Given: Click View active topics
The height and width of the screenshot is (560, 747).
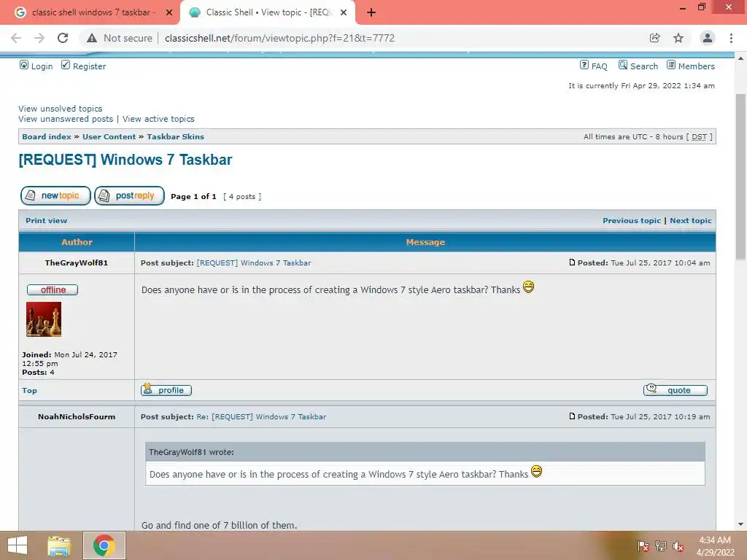Looking at the screenshot, I should pos(158,119).
